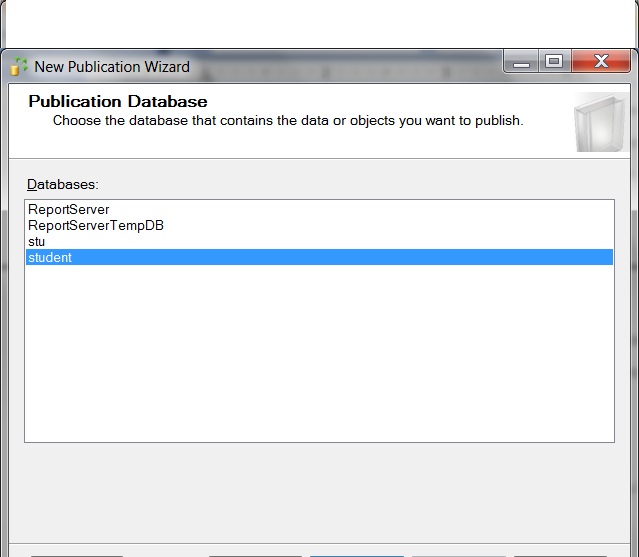Click the New Publication Wizard title icon
The width and height of the screenshot is (639, 557).
tap(19, 66)
